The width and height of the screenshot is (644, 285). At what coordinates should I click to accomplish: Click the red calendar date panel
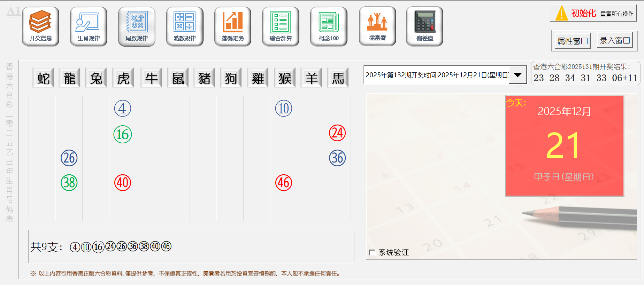coord(564,146)
